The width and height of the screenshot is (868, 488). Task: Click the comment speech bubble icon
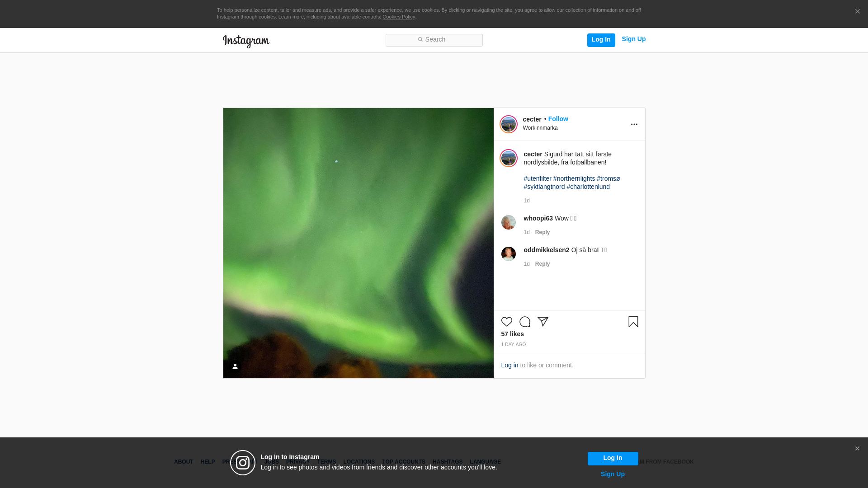click(x=524, y=322)
